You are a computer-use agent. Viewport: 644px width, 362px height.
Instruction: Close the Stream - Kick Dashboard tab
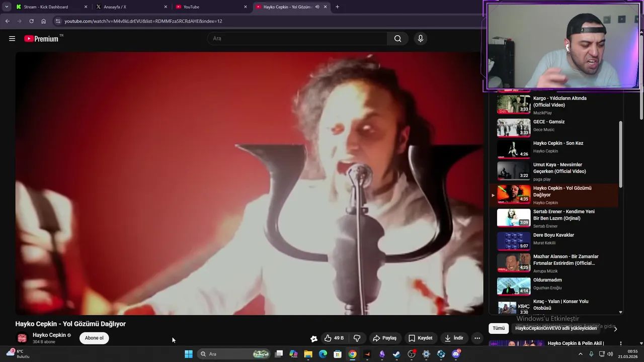86,7
